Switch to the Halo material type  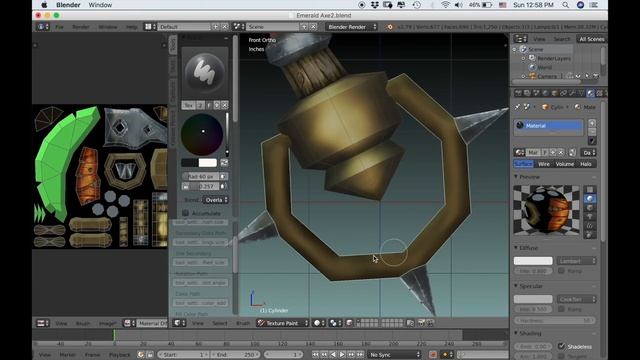point(586,164)
